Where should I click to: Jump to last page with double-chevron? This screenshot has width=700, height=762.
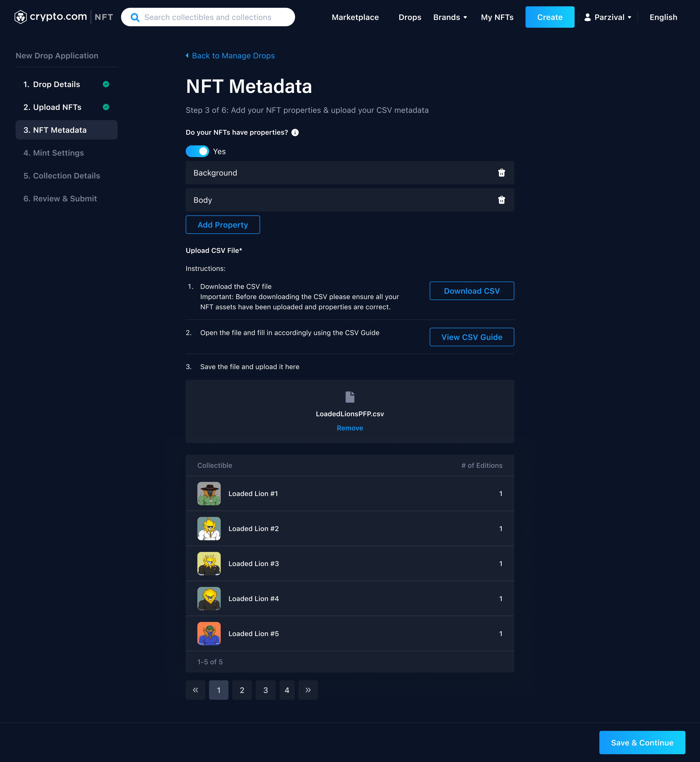tap(307, 690)
